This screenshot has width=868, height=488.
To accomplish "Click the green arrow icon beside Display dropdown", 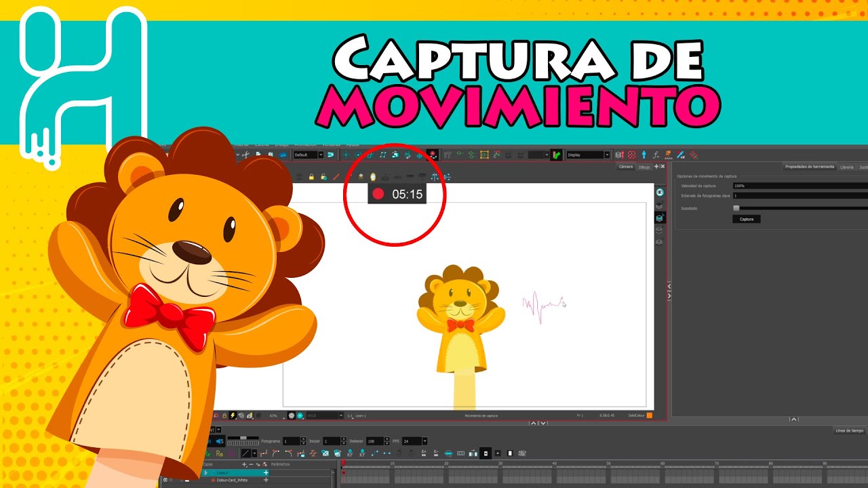I will (x=556, y=155).
